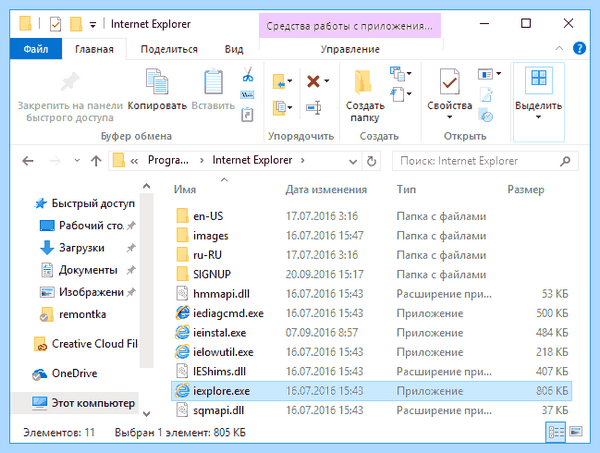The height and width of the screenshot is (453, 600).
Task: Click the Help question mark icon
Action: (x=579, y=49)
